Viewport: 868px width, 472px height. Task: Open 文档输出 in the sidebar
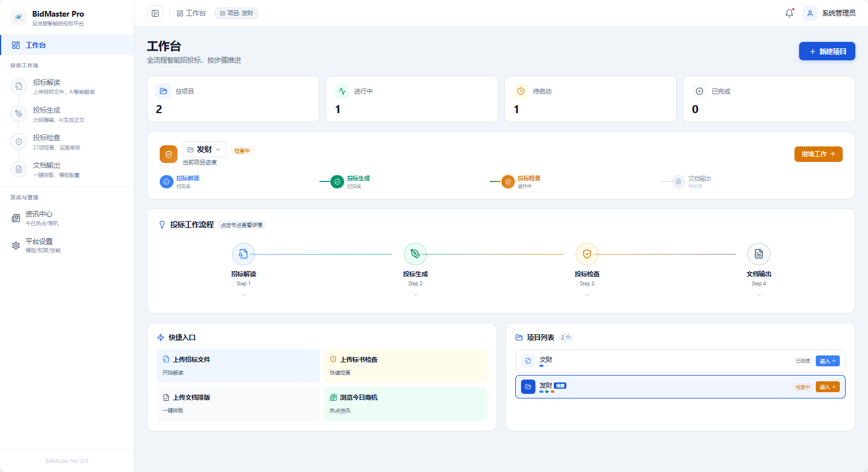(x=67, y=169)
